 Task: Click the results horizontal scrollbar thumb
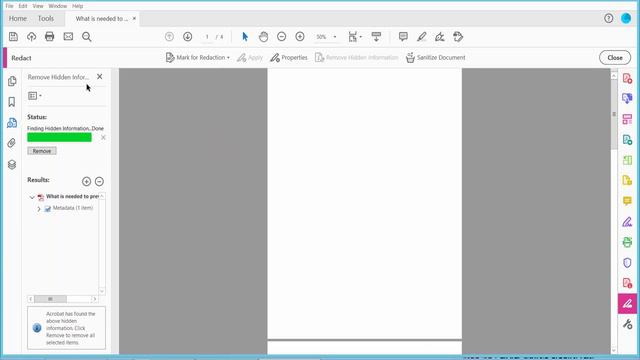click(50, 299)
